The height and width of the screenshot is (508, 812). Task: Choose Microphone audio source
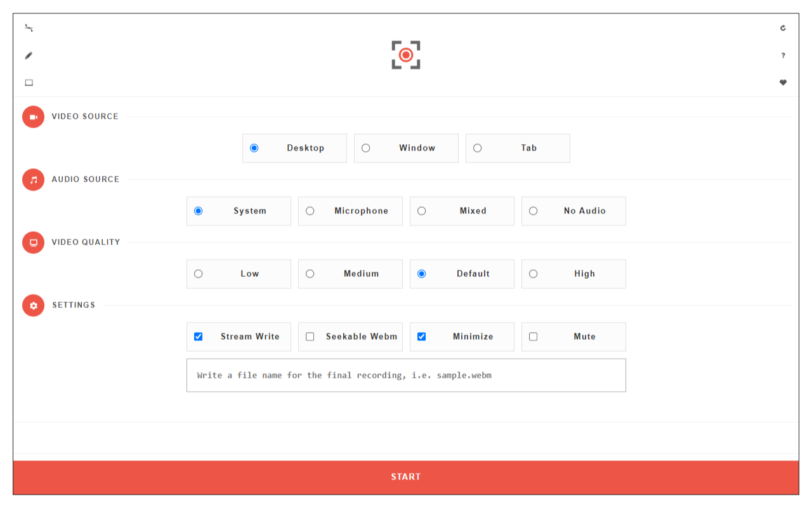(x=350, y=211)
